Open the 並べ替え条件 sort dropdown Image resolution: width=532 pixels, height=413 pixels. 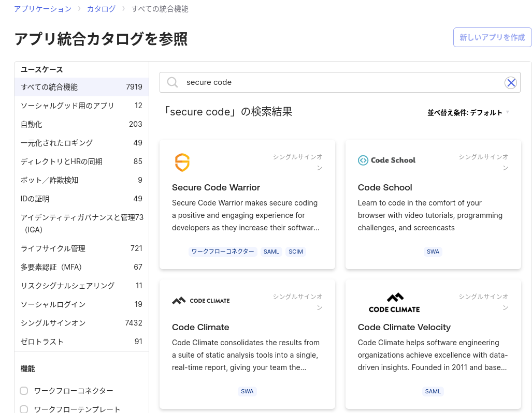tap(468, 113)
